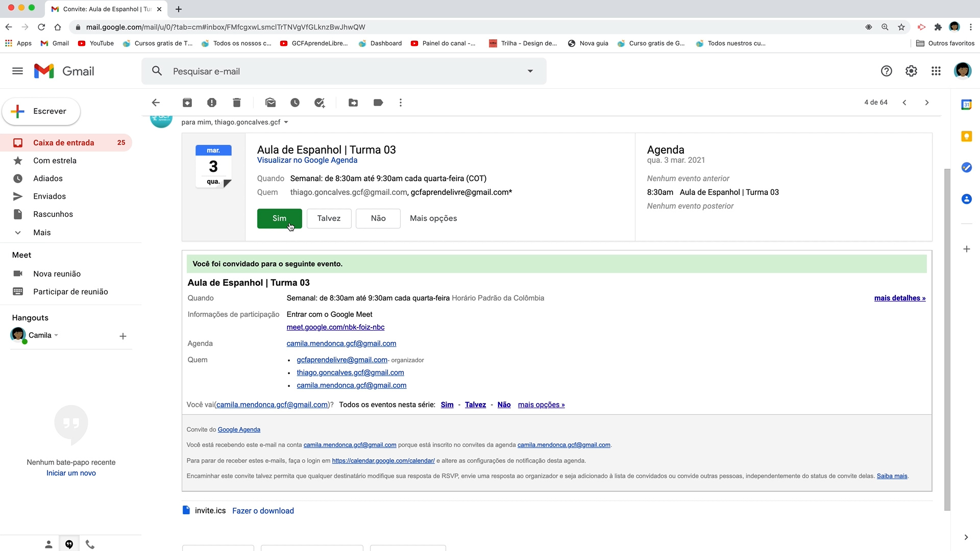This screenshot has height=551, width=980.
Task: Click the browser address bar
Action: (x=459, y=27)
